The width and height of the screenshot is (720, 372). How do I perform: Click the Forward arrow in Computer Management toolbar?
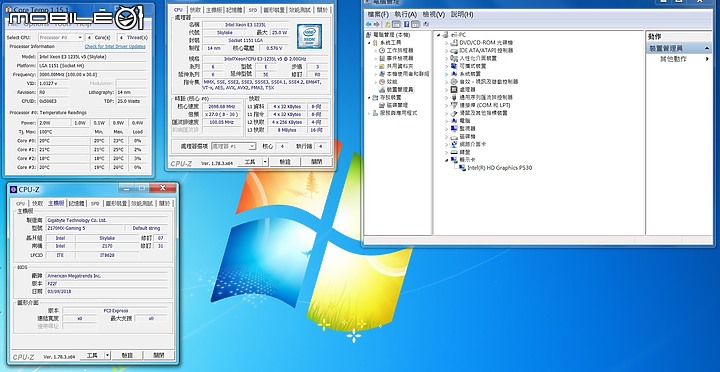(x=377, y=24)
